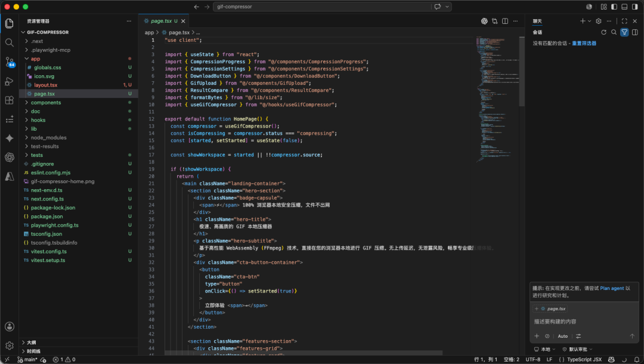This screenshot has height=364, width=644.
Task: Click the chat input field 描述要构建的内容
Action: coord(584,322)
